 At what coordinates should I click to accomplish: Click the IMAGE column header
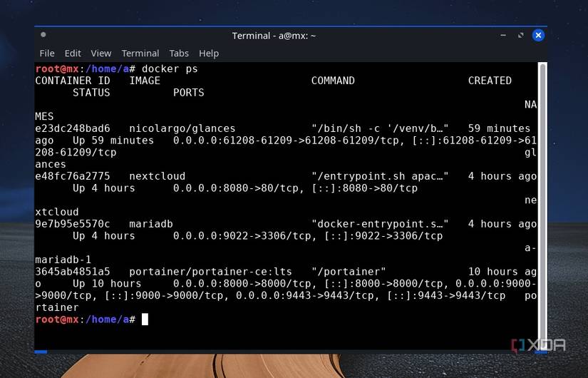click(145, 81)
